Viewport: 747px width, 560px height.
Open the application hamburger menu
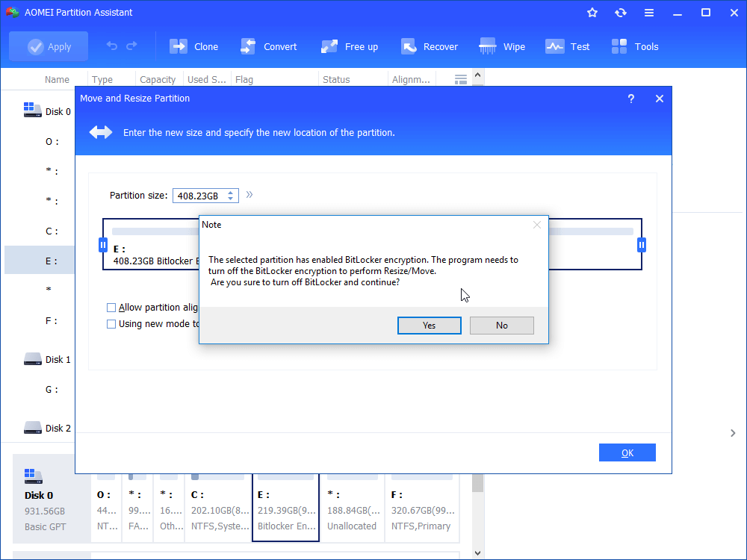649,12
